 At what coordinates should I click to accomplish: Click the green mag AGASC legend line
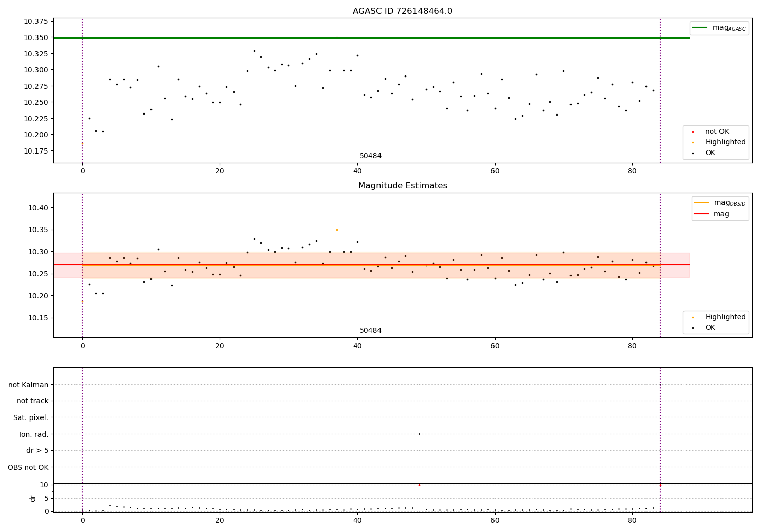(x=700, y=28)
